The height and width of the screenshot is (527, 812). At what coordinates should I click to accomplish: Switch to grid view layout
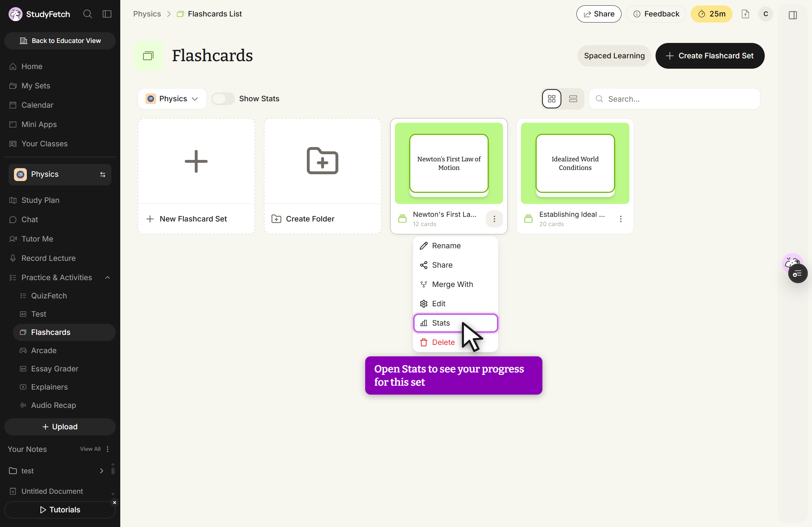tap(552, 99)
